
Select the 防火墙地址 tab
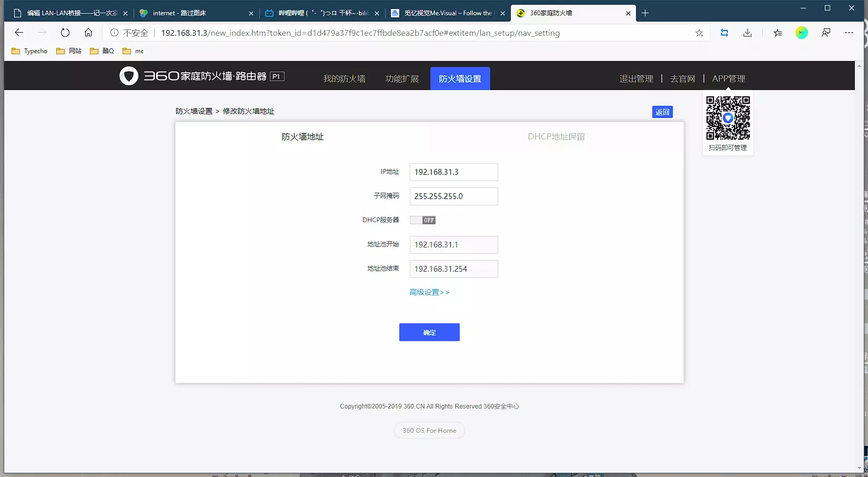click(302, 136)
